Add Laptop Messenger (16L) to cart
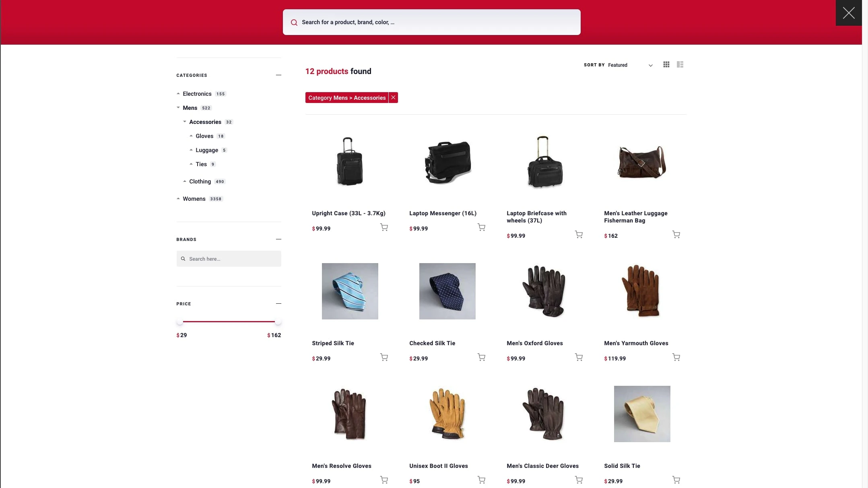Image resolution: width=868 pixels, height=488 pixels. pos(481,227)
